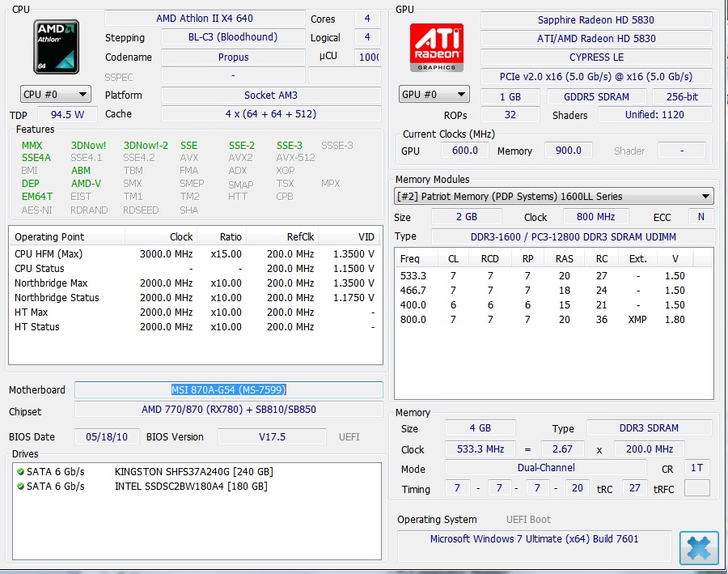Click the CYPRESS LE GPU codename field
Screen dimensions: 728x574
click(596, 57)
